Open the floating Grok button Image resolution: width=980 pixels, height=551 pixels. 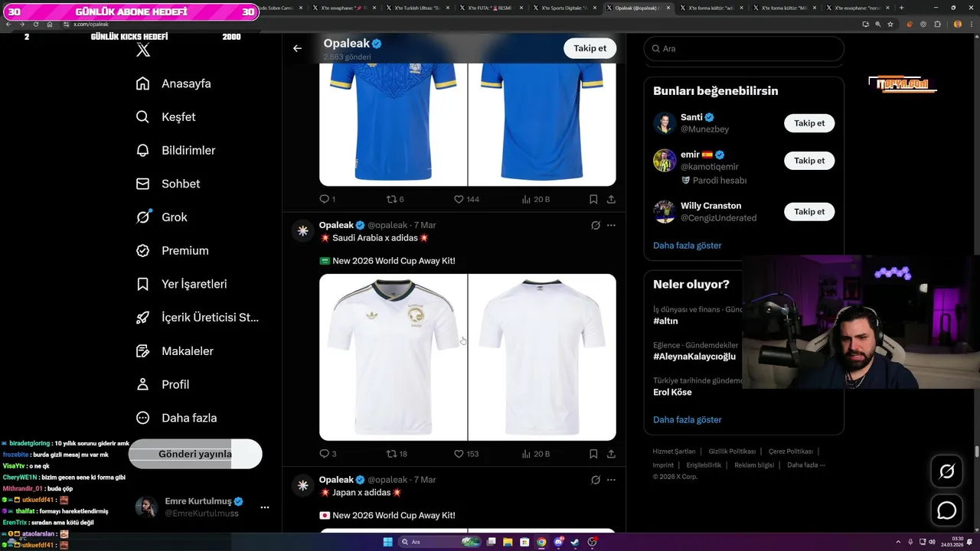(946, 471)
